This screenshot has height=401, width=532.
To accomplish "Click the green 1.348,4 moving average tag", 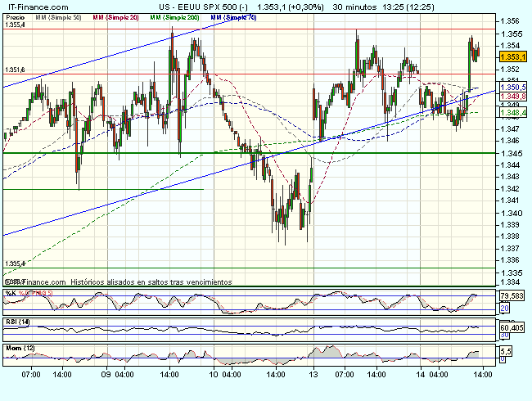I will click(x=513, y=112).
